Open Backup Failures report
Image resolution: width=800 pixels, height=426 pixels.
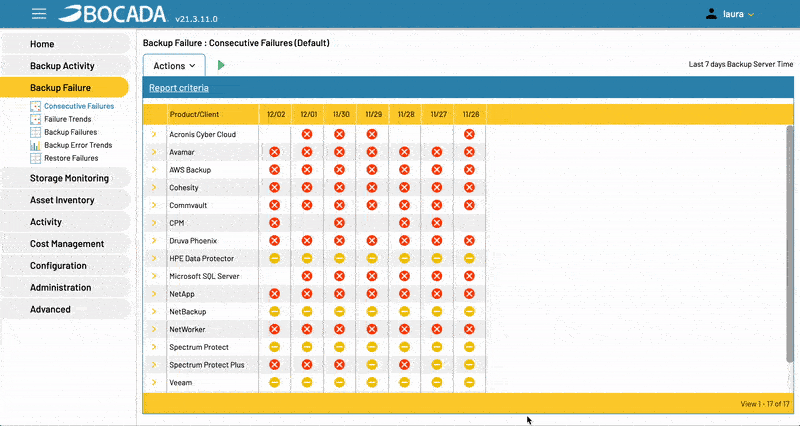pos(70,132)
